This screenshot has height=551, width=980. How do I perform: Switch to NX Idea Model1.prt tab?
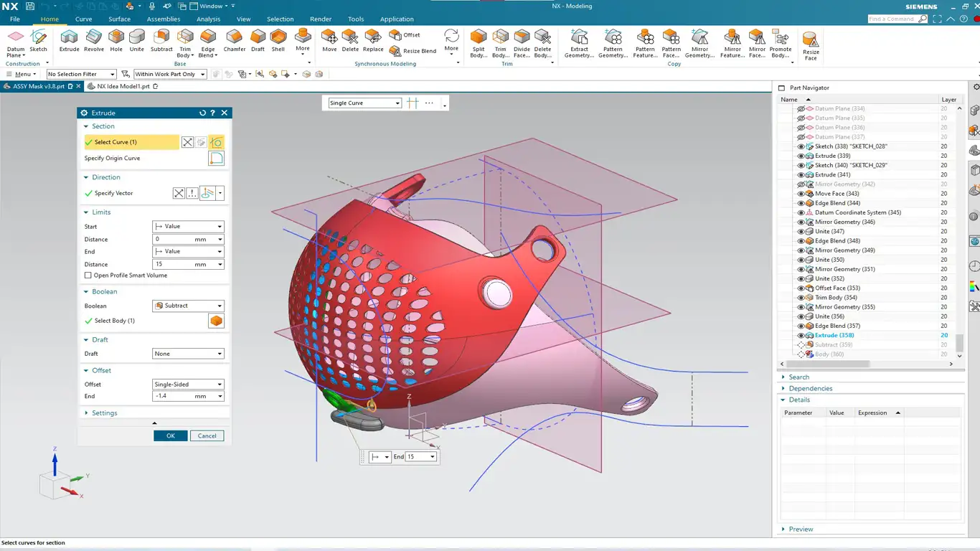(123, 86)
